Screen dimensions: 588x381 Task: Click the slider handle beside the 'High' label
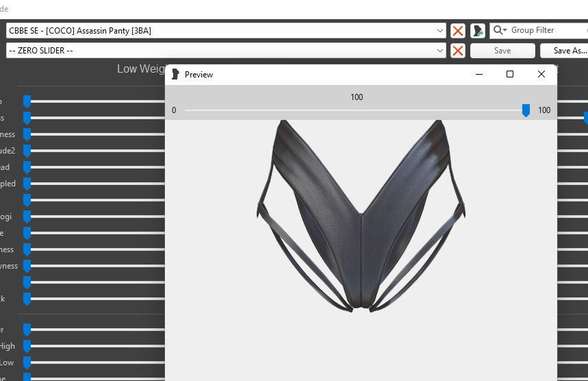point(27,346)
